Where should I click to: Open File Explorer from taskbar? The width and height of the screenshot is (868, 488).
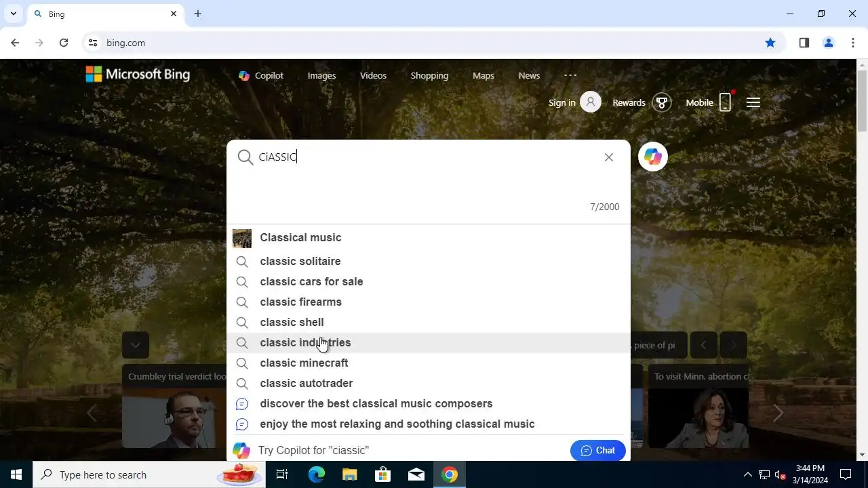click(349, 474)
